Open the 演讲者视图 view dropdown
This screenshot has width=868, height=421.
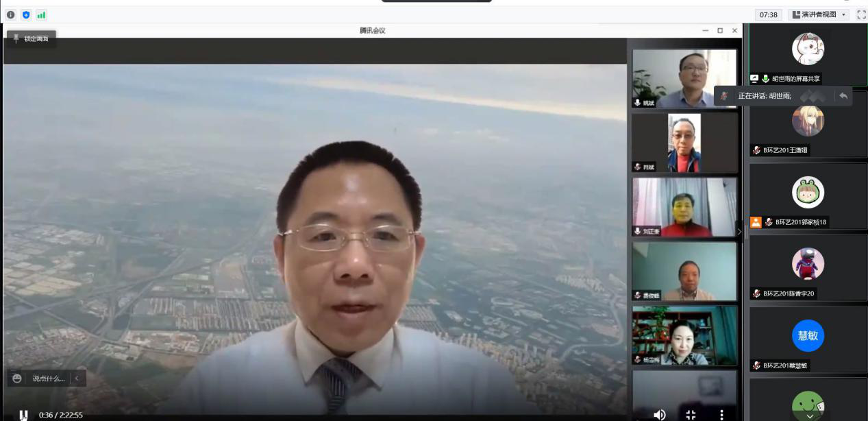click(x=819, y=14)
